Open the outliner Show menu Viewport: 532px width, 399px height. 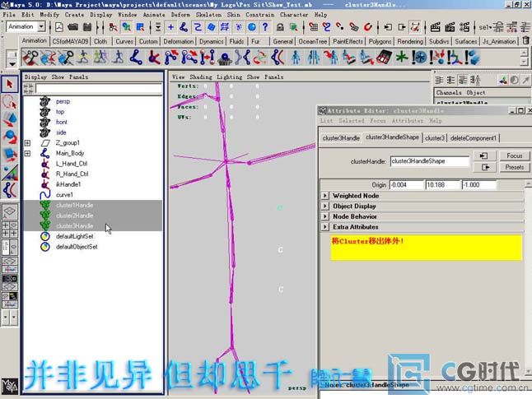coord(58,77)
